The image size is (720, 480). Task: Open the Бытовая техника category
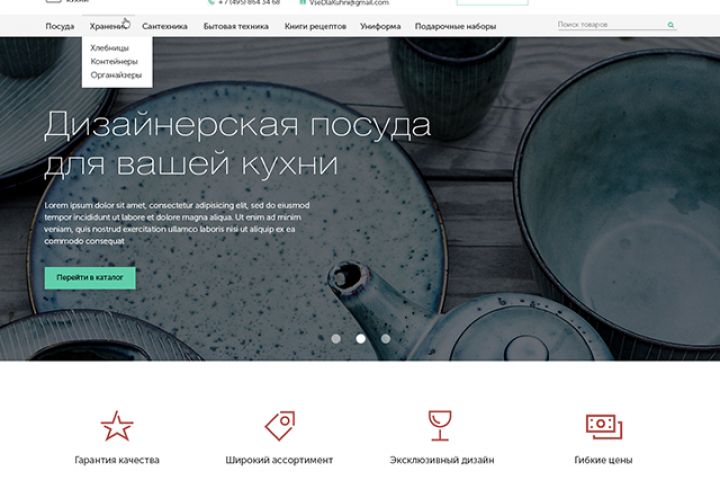(x=236, y=27)
